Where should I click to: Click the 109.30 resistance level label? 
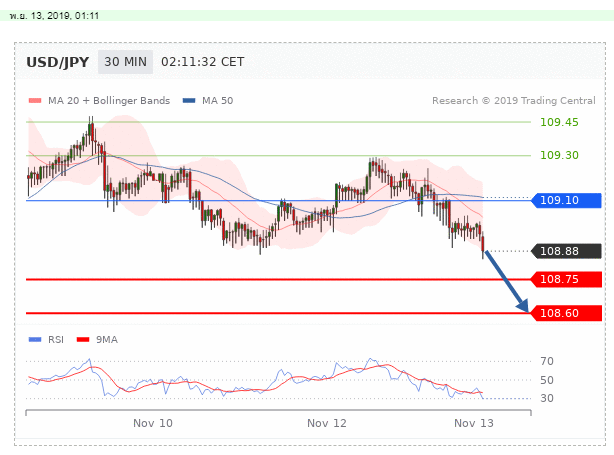pyautogui.click(x=559, y=155)
